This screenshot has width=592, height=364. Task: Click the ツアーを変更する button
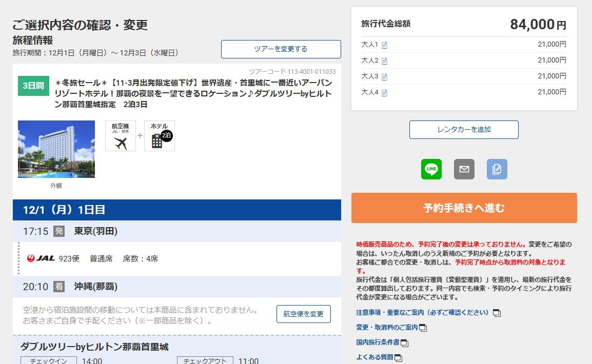tap(281, 49)
